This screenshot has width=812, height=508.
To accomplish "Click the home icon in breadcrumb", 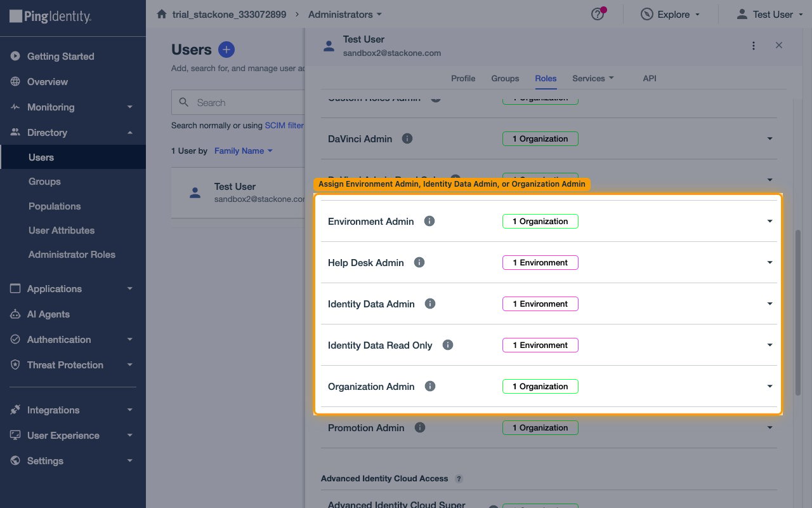I will click(162, 14).
